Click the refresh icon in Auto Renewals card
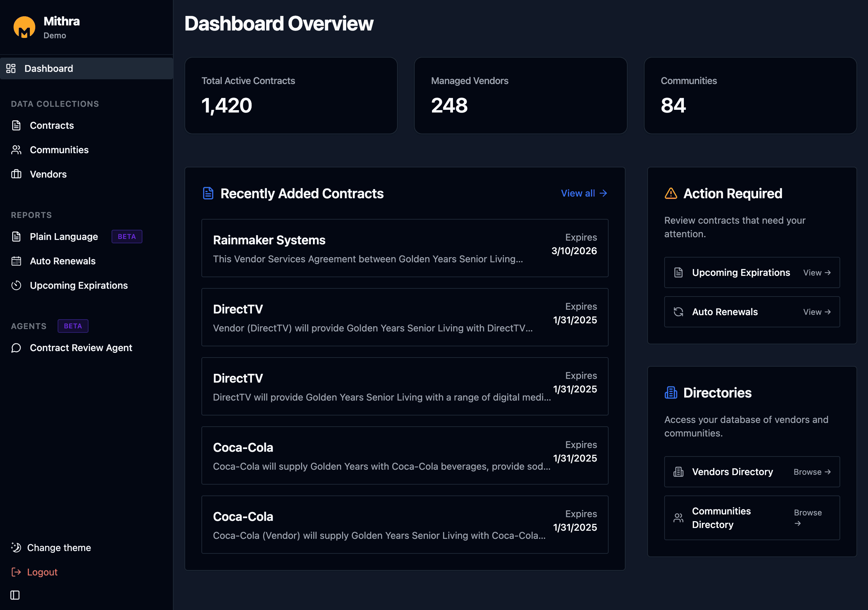 click(678, 312)
